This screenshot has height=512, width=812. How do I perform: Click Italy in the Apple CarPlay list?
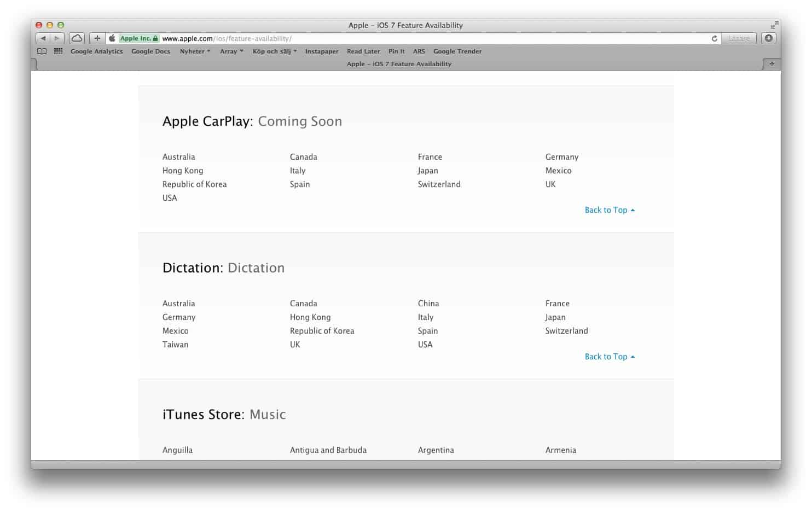tap(298, 171)
